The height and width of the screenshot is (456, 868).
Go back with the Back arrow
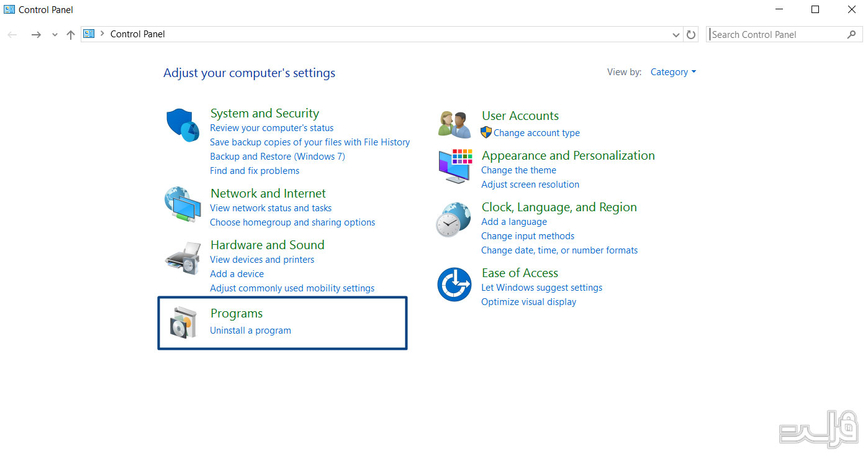(12, 35)
